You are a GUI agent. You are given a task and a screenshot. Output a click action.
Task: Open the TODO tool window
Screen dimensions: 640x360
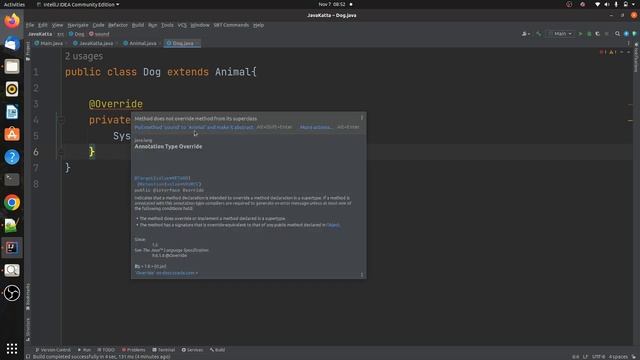(x=106, y=350)
